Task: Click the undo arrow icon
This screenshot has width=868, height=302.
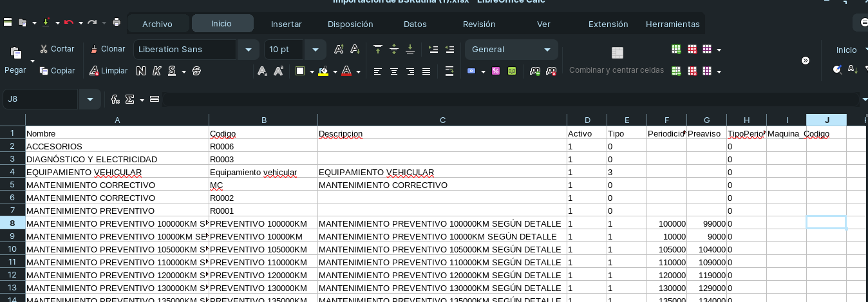Action: [68, 23]
